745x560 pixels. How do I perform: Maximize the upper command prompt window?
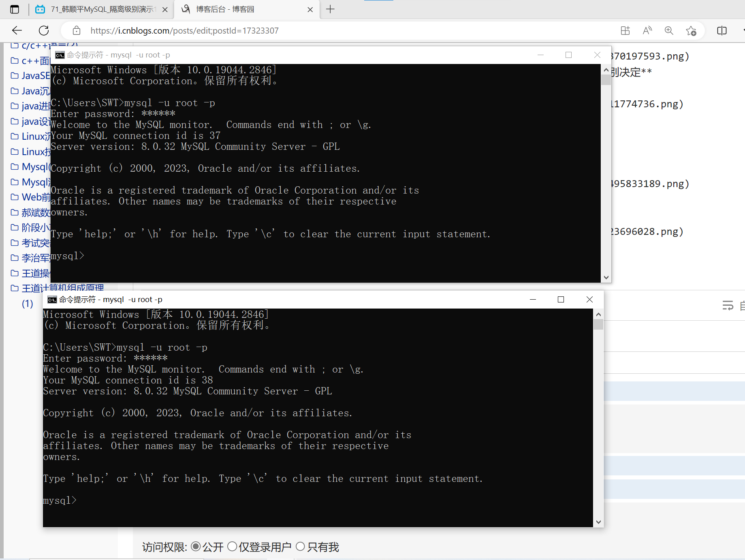pos(569,55)
